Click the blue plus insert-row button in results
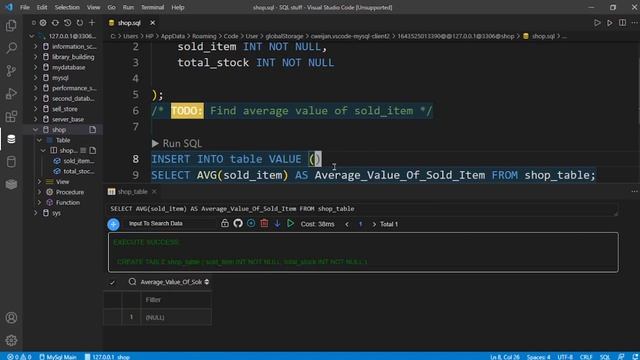Viewport: 640px width, 360px height. [x=113, y=224]
